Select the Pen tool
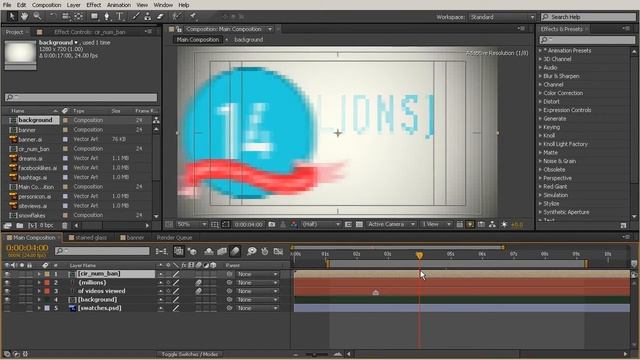Viewport: 640px width, 360px height. [107, 16]
